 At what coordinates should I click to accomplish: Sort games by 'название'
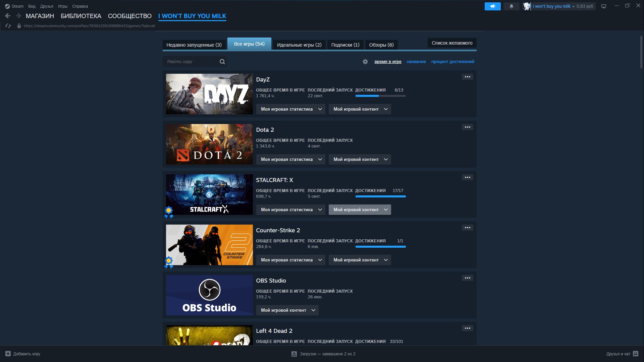pyautogui.click(x=416, y=62)
